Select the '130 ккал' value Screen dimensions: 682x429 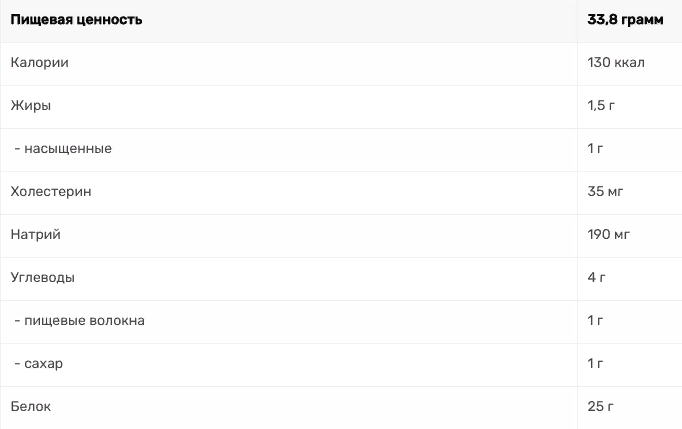[616, 63]
